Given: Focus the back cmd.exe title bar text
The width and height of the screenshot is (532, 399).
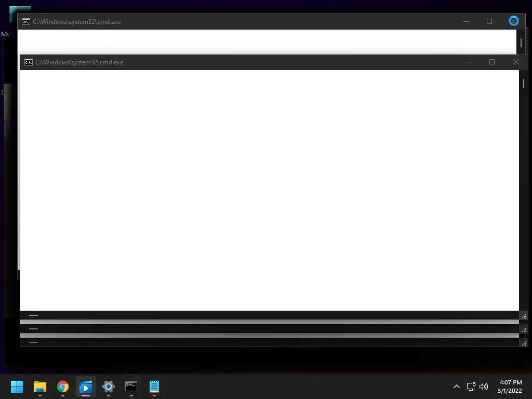Looking at the screenshot, I should [x=77, y=22].
